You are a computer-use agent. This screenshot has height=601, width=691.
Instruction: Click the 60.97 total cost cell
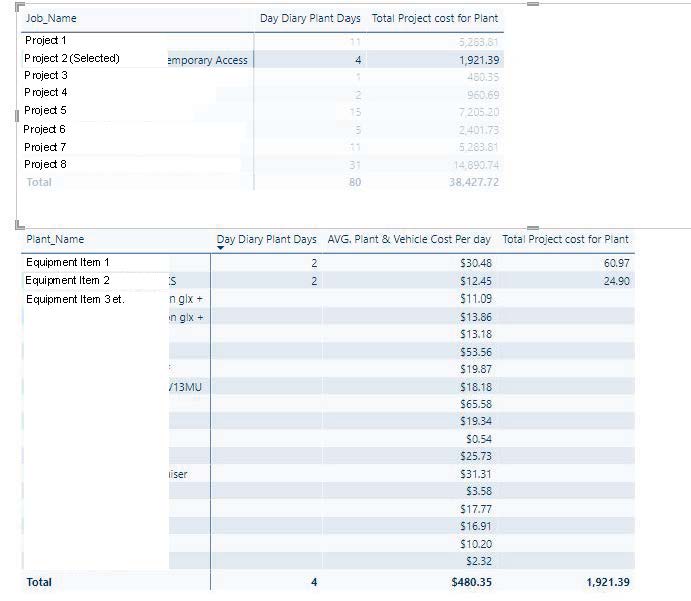617,263
